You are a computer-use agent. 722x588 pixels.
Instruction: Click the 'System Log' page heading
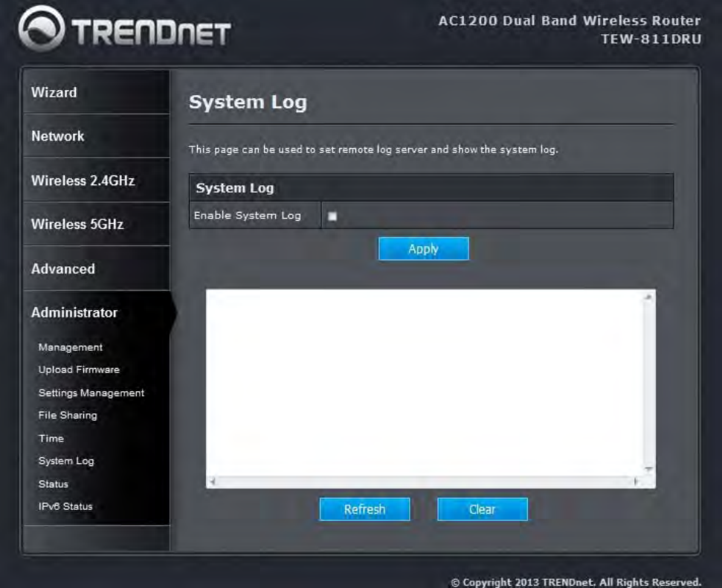coord(248,103)
